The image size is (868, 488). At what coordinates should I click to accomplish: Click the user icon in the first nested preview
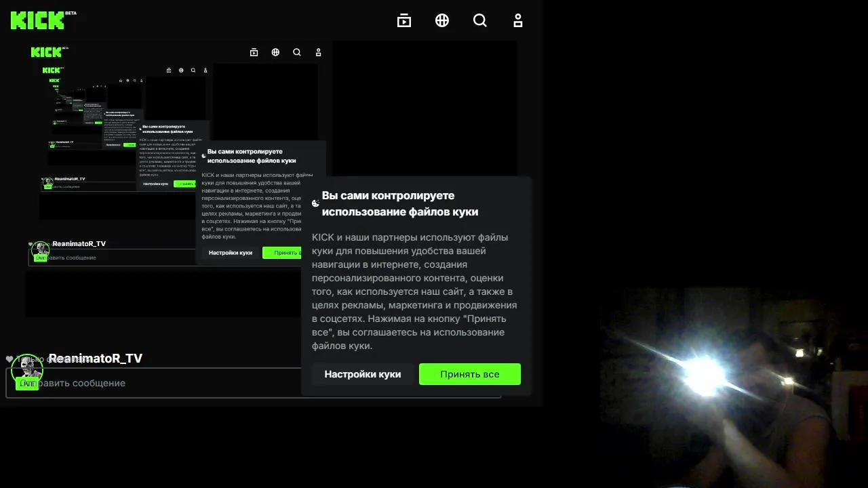pyautogui.click(x=318, y=52)
